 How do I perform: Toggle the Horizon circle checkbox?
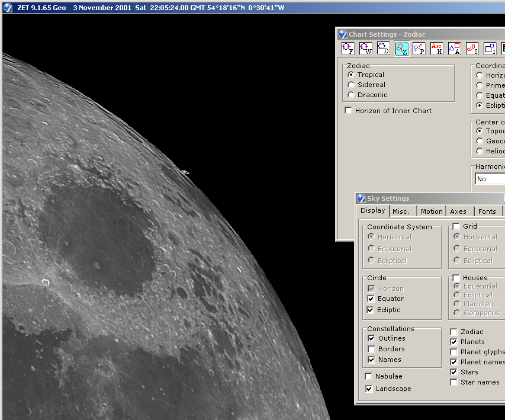coord(371,288)
